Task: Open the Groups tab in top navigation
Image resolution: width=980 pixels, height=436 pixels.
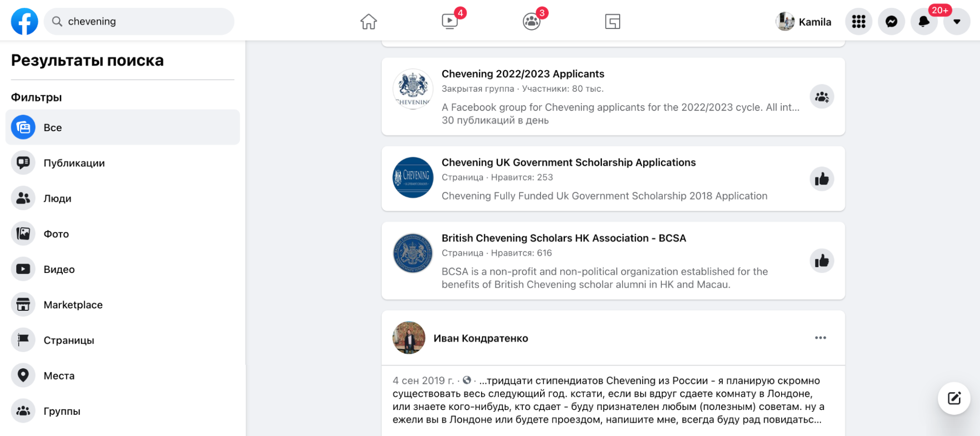Action: click(531, 22)
